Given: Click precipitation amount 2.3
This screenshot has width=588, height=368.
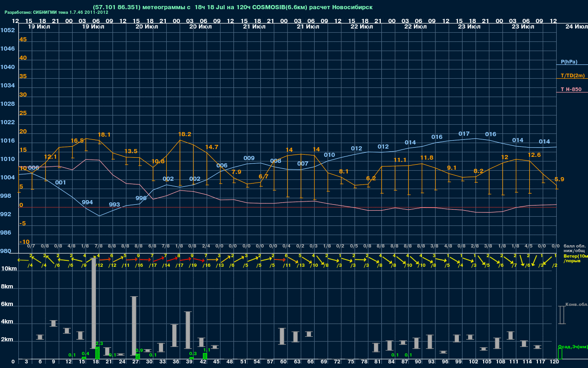Looking at the screenshot, I should (99, 344).
